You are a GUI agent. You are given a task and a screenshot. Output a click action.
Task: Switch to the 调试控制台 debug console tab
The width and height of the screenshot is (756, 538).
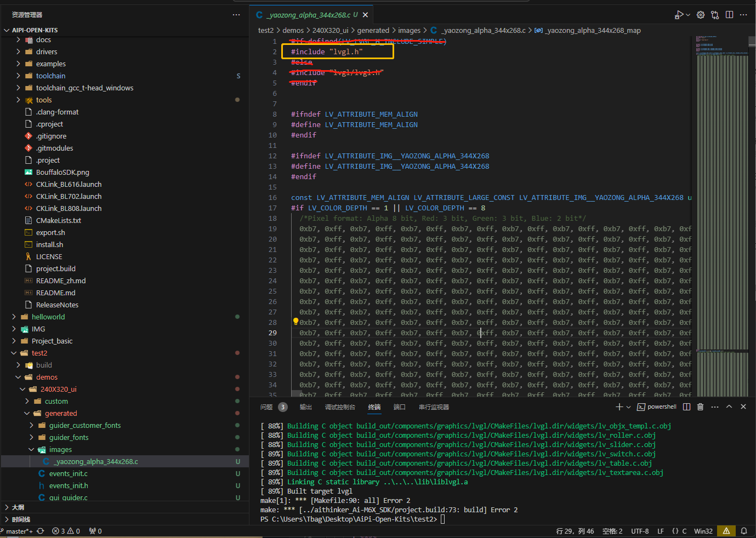340,407
